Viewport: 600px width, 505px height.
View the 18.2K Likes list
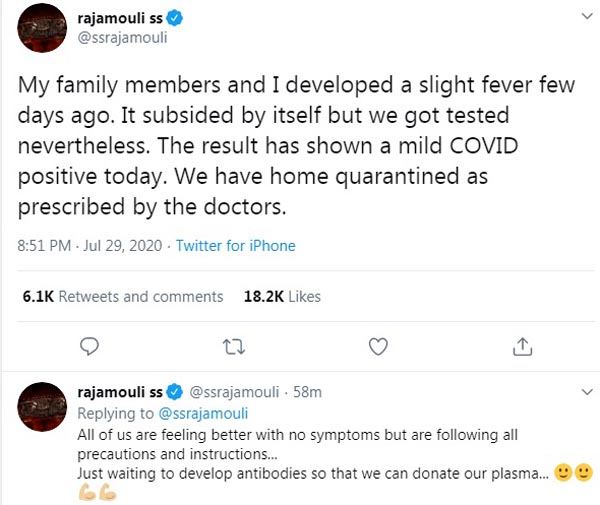tap(282, 297)
